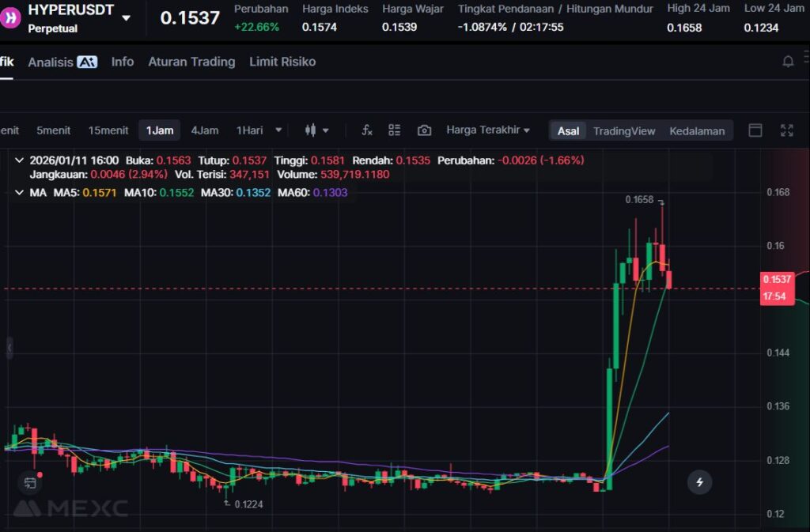Switch chart view to TradingView
This screenshot has height=532, width=810.
pos(624,131)
